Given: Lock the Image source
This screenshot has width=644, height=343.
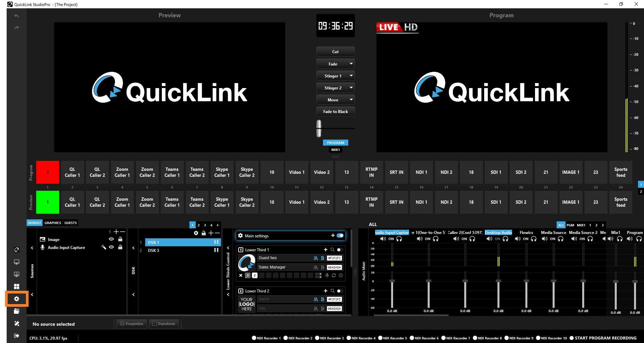Looking at the screenshot, I should (120, 239).
